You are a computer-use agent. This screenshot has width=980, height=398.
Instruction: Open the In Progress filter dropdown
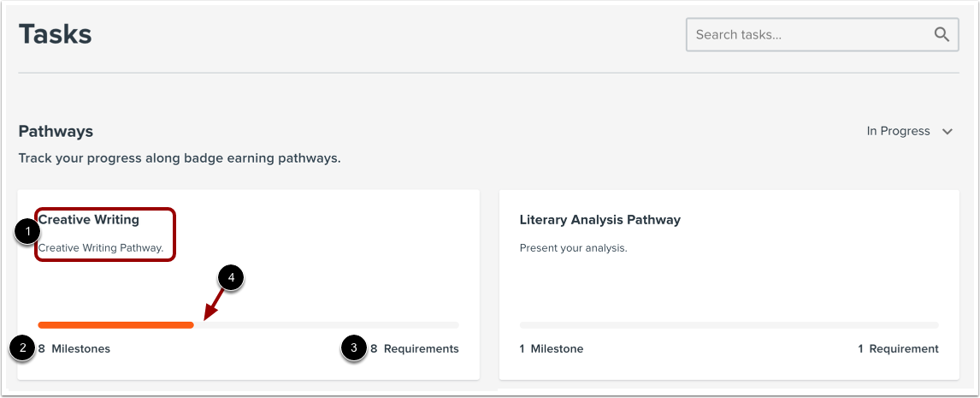pyautogui.click(x=899, y=131)
